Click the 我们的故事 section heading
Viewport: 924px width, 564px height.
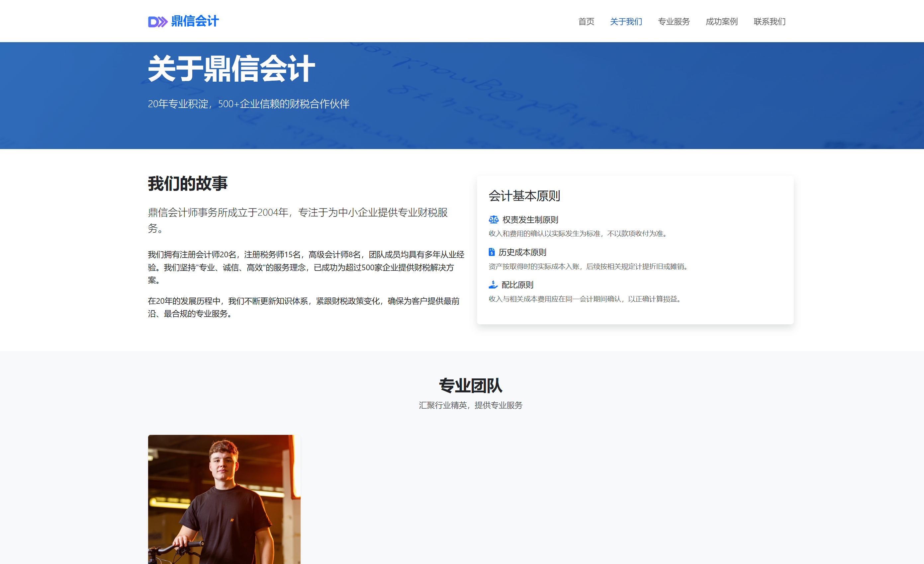coord(187,183)
